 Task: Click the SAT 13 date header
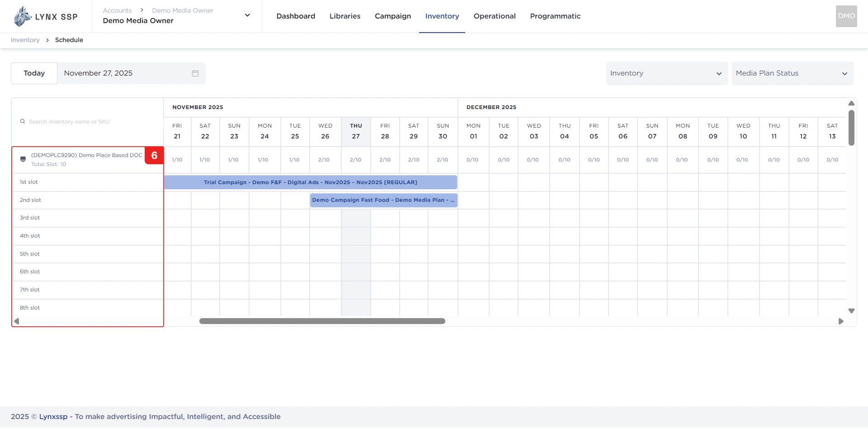[x=832, y=131]
